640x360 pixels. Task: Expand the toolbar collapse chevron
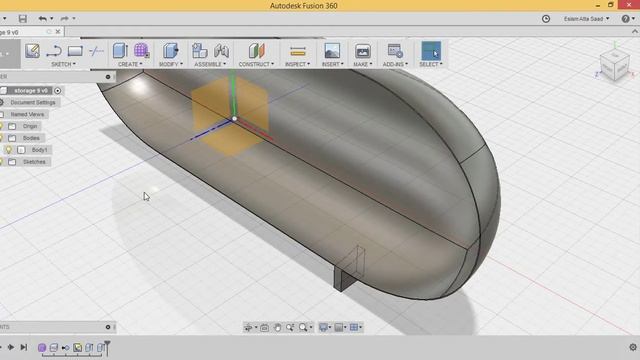click(x=635, y=31)
